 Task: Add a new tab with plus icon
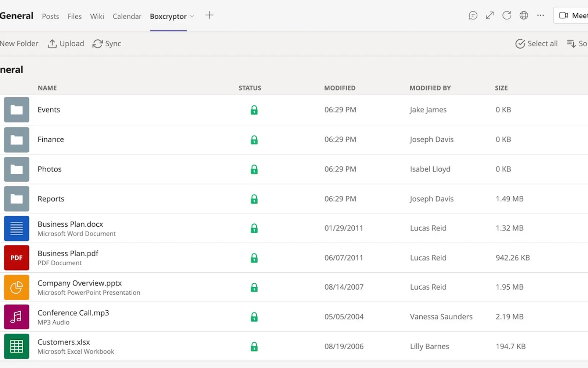209,15
